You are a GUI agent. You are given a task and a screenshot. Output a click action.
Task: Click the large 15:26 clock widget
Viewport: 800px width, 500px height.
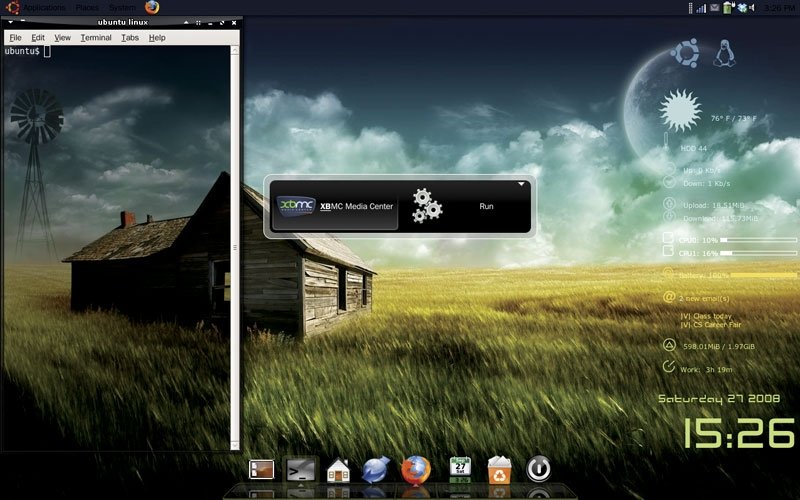pyautogui.click(x=739, y=433)
